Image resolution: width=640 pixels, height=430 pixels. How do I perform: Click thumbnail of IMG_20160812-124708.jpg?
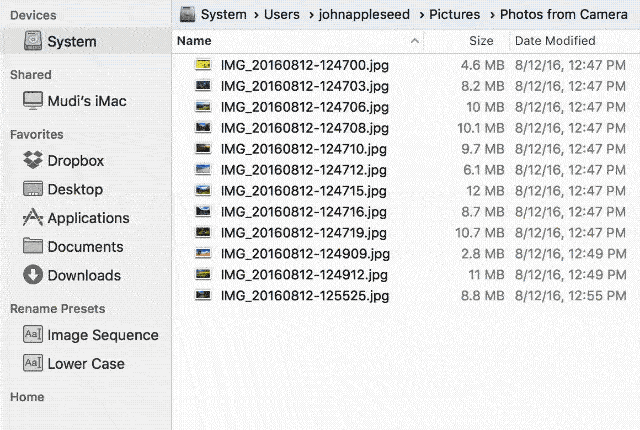pyautogui.click(x=204, y=128)
